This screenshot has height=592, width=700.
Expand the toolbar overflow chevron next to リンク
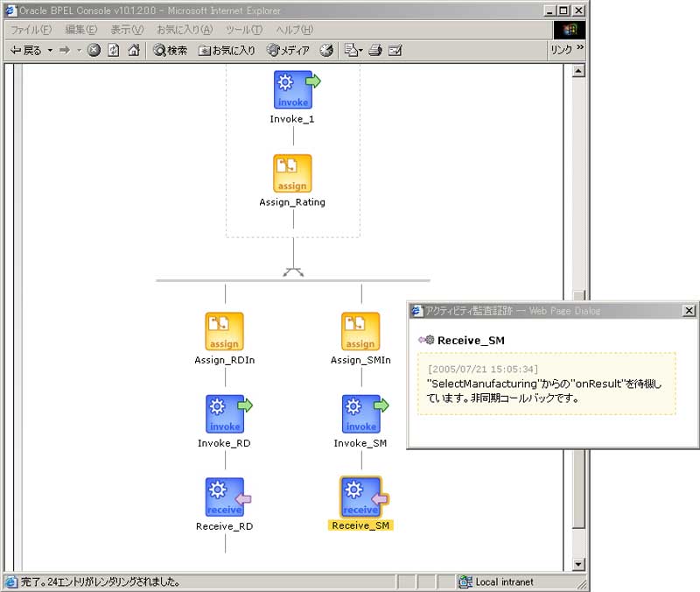[x=580, y=47]
